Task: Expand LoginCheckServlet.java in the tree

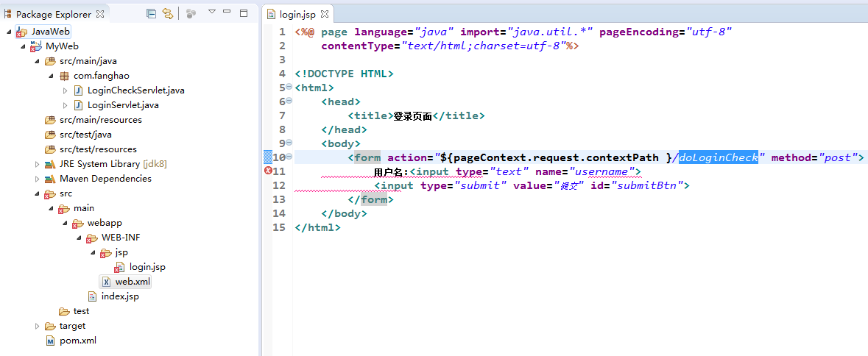Action: pos(65,90)
